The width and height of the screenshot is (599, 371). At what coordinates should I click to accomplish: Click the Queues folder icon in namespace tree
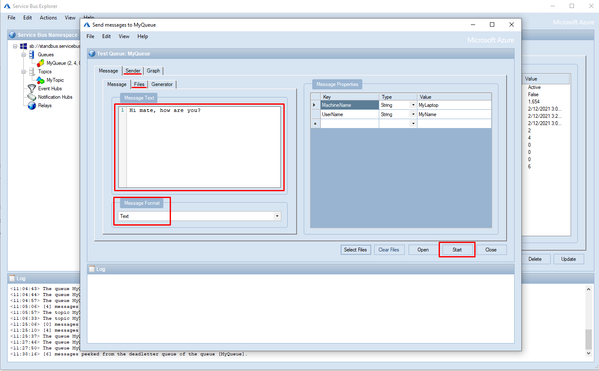32,55
